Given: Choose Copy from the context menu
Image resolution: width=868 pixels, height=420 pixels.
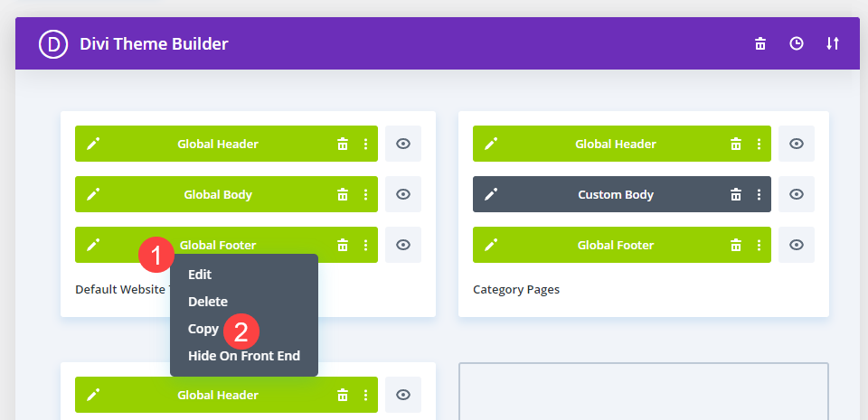Looking at the screenshot, I should (x=203, y=329).
